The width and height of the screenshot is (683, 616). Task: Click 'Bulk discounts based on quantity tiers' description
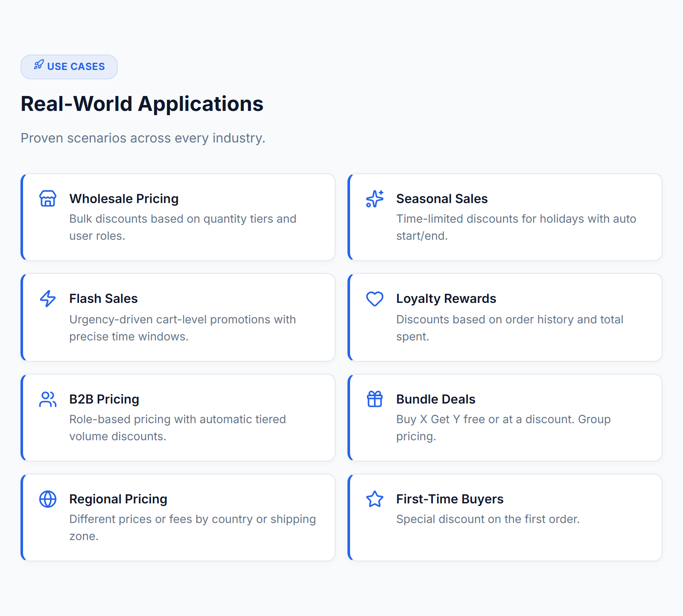point(183,227)
